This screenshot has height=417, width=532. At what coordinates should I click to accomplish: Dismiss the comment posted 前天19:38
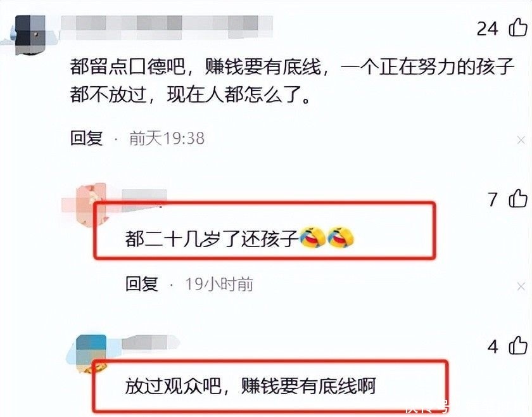521,139
